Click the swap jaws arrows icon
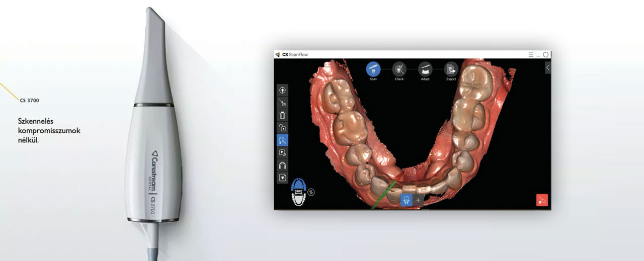 [x=311, y=192]
